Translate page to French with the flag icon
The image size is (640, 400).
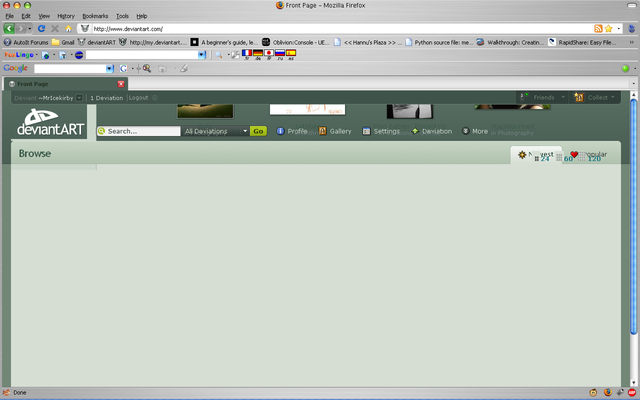tap(247, 53)
